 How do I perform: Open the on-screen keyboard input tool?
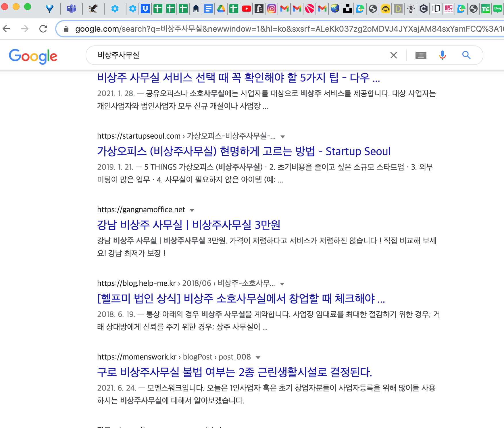pyautogui.click(x=421, y=55)
